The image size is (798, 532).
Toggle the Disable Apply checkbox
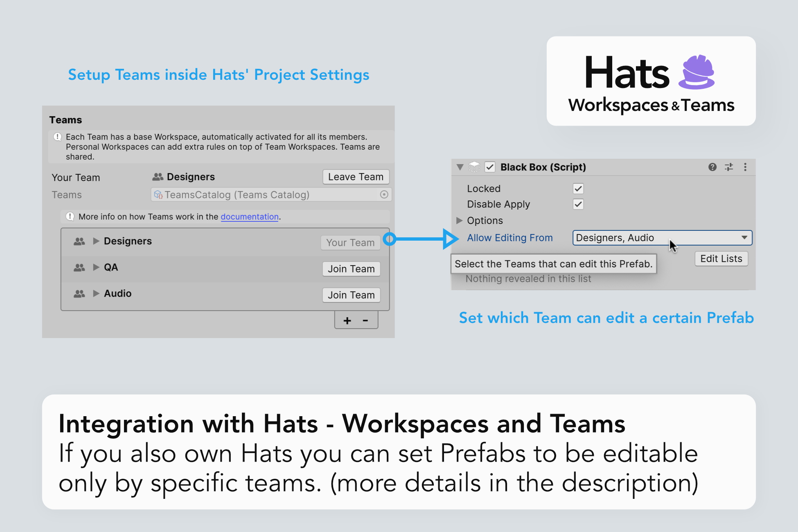pos(578,204)
